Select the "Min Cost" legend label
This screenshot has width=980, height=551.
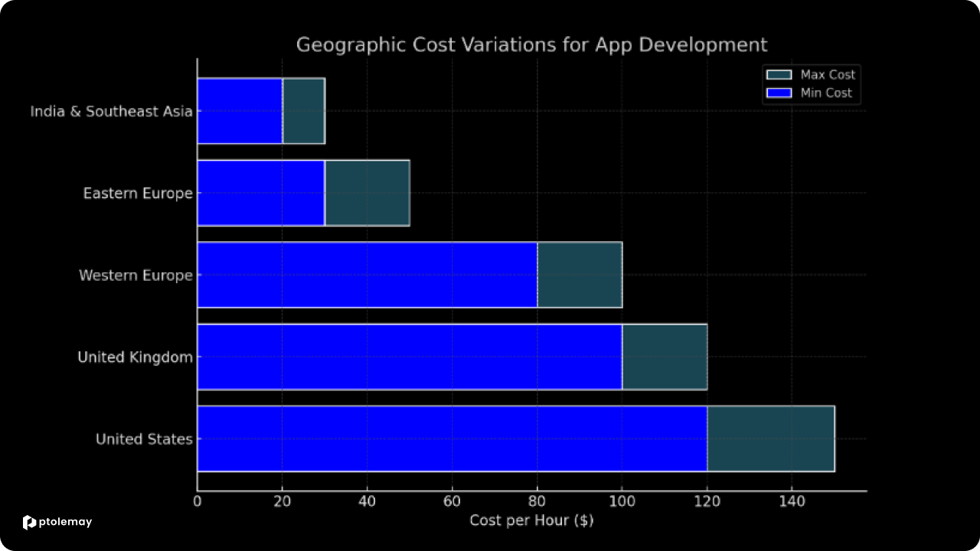point(826,93)
